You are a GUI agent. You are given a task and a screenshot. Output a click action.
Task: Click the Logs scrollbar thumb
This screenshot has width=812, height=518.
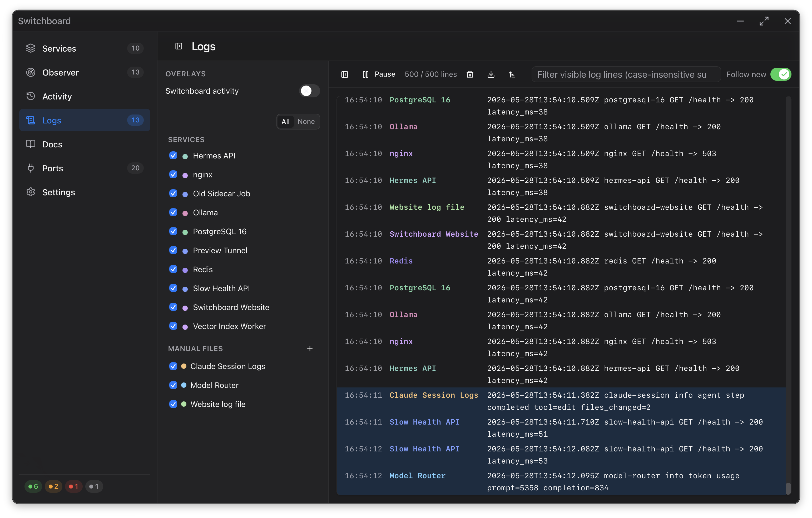[788, 488]
